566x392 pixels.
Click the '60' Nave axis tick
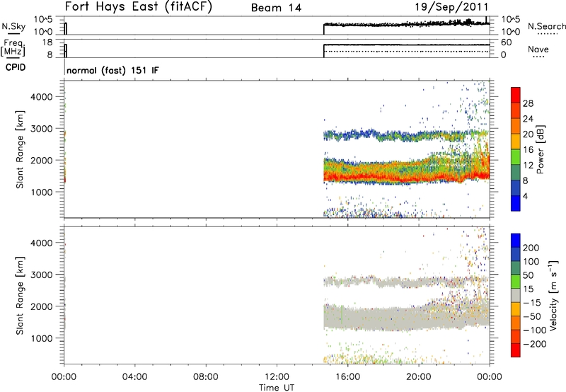(x=506, y=42)
